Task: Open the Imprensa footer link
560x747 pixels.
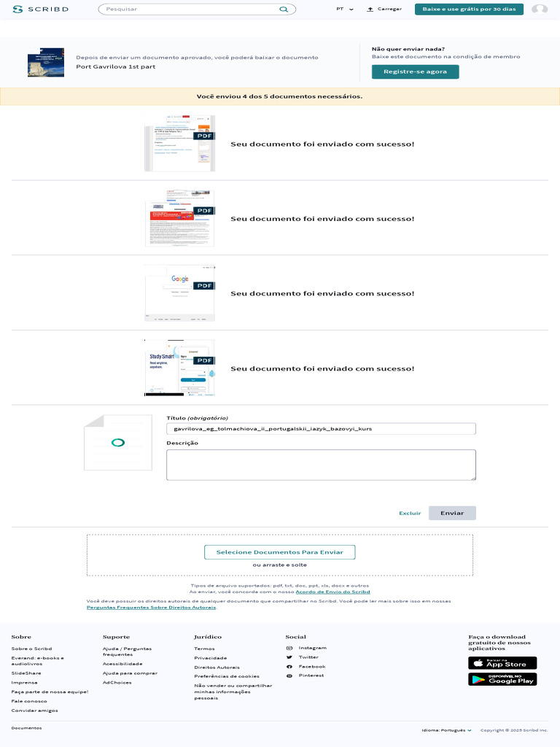Action: (24, 683)
